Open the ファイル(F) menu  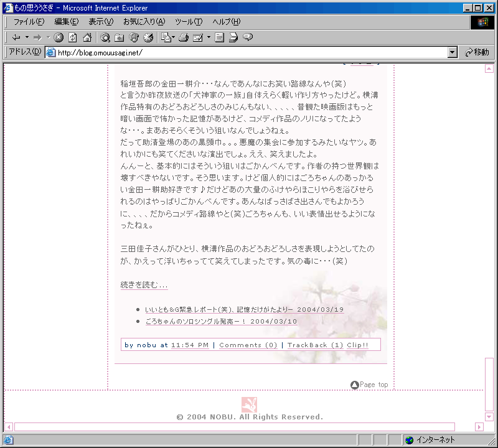29,22
